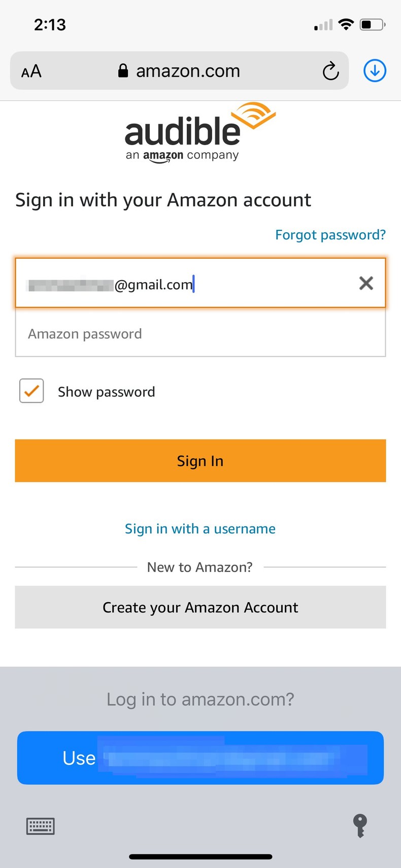
Task: Focus the Amazon password field
Action: pyautogui.click(x=200, y=334)
